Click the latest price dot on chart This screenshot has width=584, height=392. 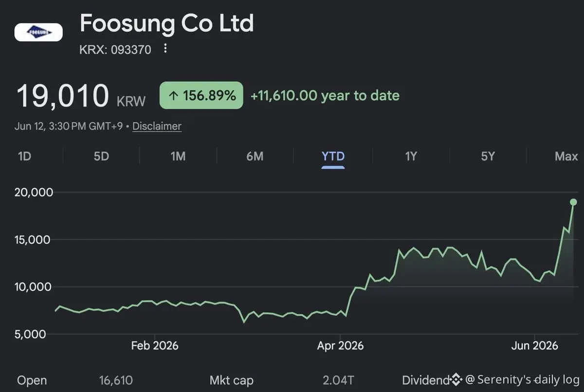tap(574, 202)
